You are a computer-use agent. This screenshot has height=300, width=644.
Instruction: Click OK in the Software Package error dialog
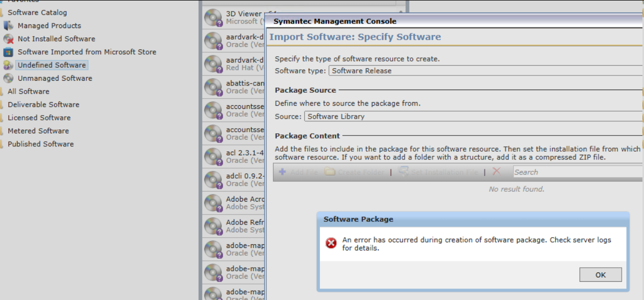[x=600, y=275]
